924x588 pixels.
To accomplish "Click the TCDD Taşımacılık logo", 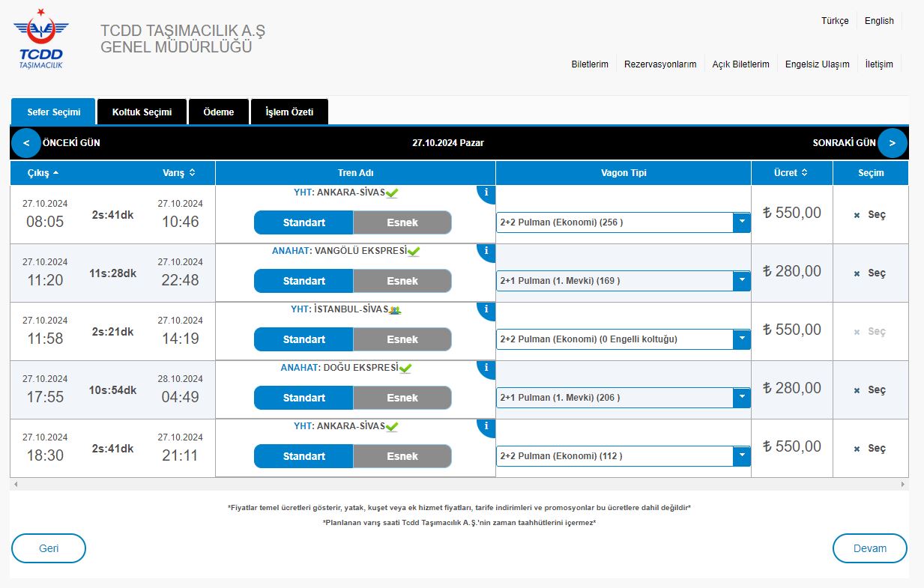I will 41,40.
